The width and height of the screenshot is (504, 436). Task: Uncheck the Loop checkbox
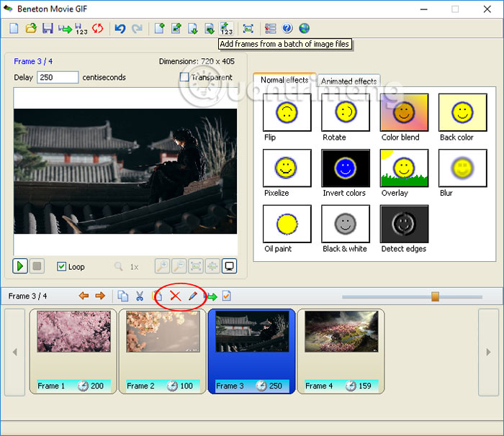62,266
